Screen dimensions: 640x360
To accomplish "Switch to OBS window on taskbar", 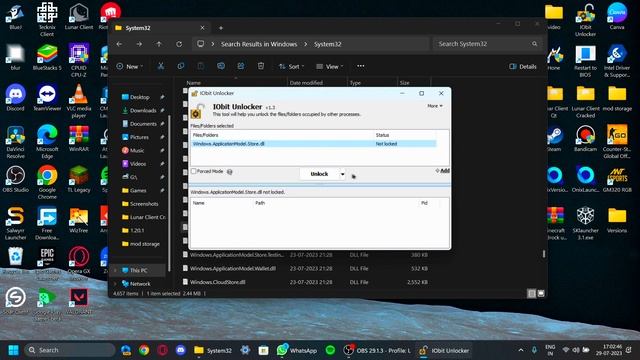I will [x=376, y=350].
